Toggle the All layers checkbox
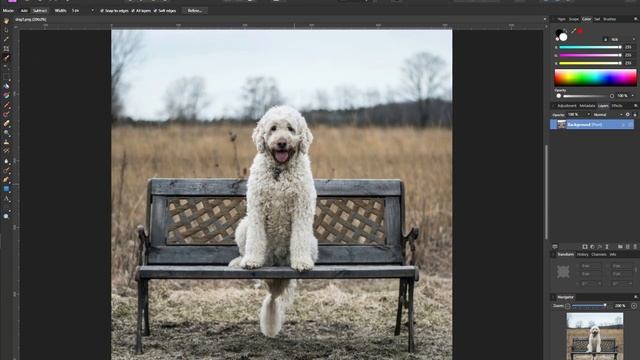The width and height of the screenshot is (640, 360). [x=133, y=11]
